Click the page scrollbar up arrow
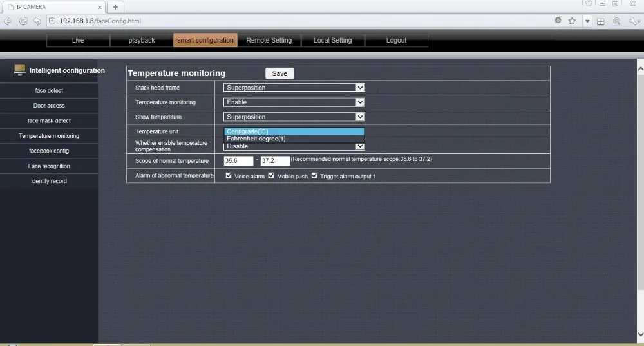 click(640, 69)
